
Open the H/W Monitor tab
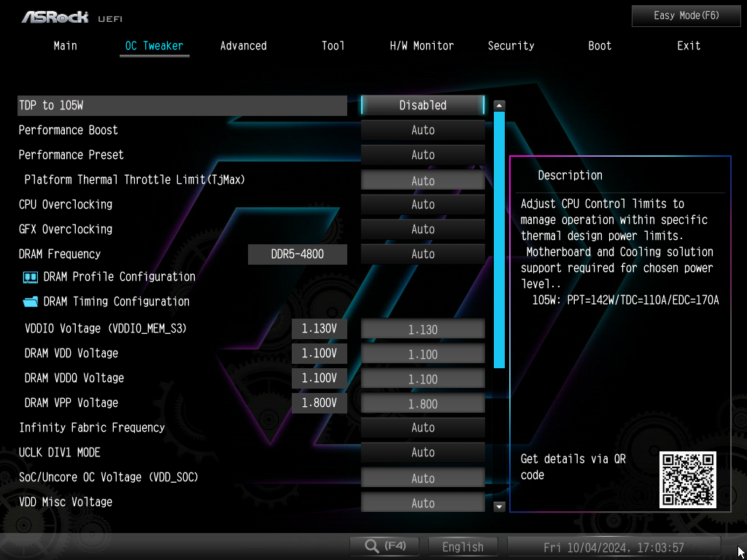click(x=422, y=46)
